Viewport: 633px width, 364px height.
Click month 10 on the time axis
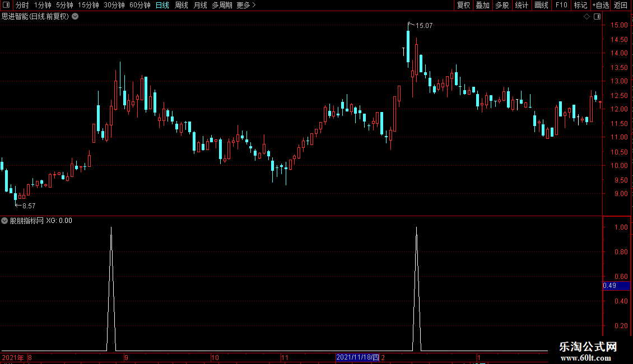pyautogui.click(x=215, y=357)
